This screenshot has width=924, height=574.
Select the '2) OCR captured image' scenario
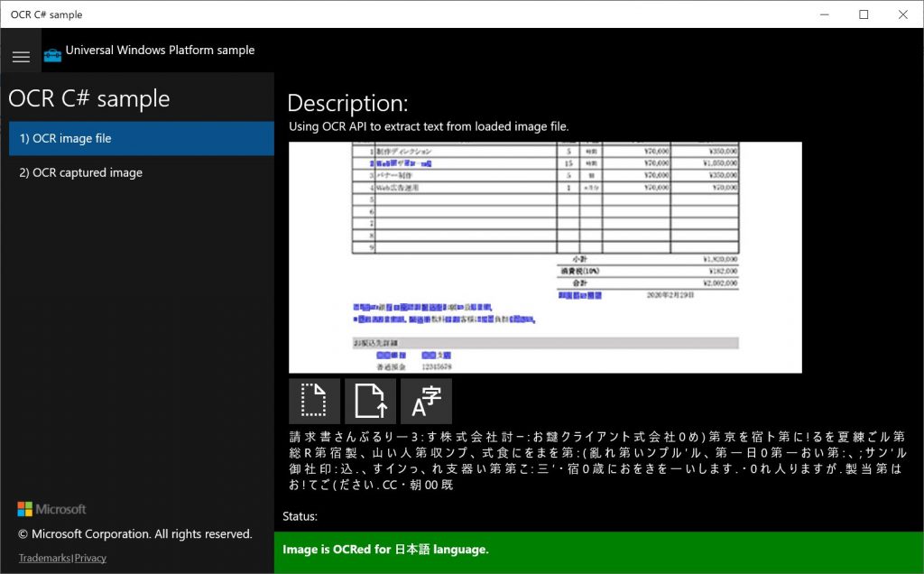coord(142,172)
